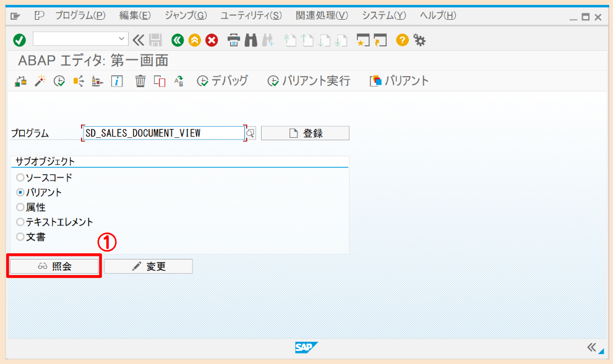
Task: Click the バリアント実行 button
Action: (309, 81)
